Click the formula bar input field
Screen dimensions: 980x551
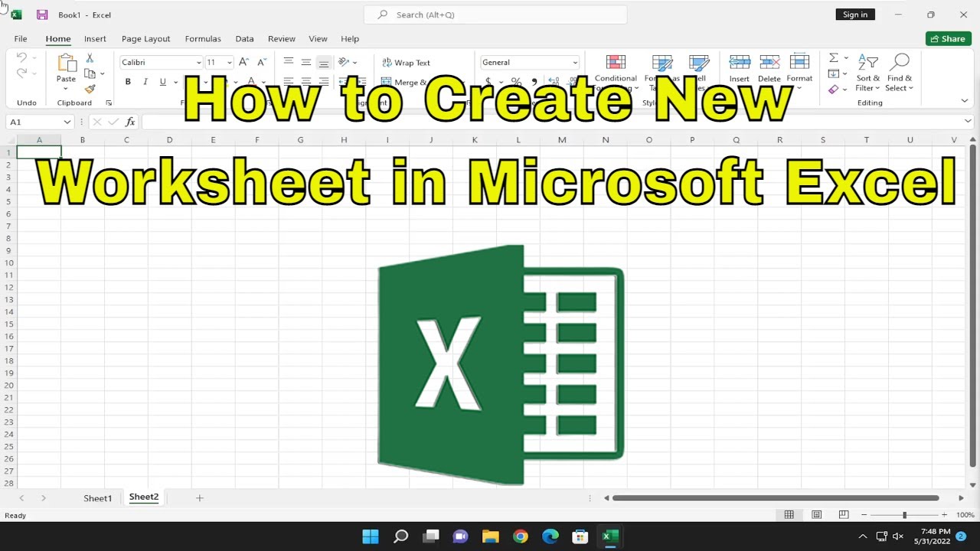(551, 122)
